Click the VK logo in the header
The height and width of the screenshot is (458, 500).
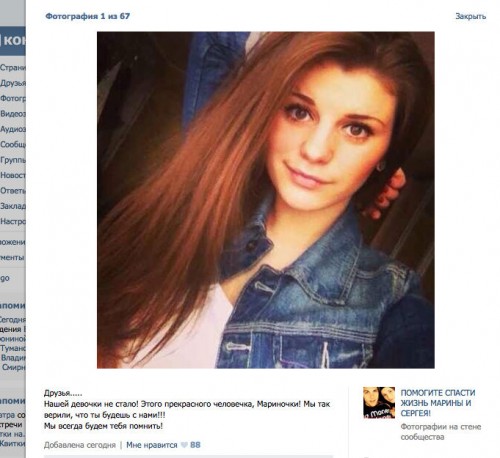click(x=13, y=41)
